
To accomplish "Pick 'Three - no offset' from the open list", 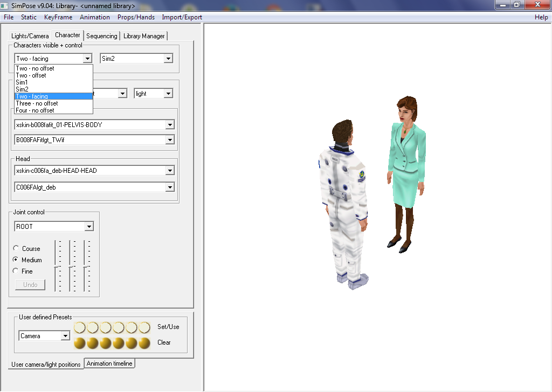I will (37, 103).
